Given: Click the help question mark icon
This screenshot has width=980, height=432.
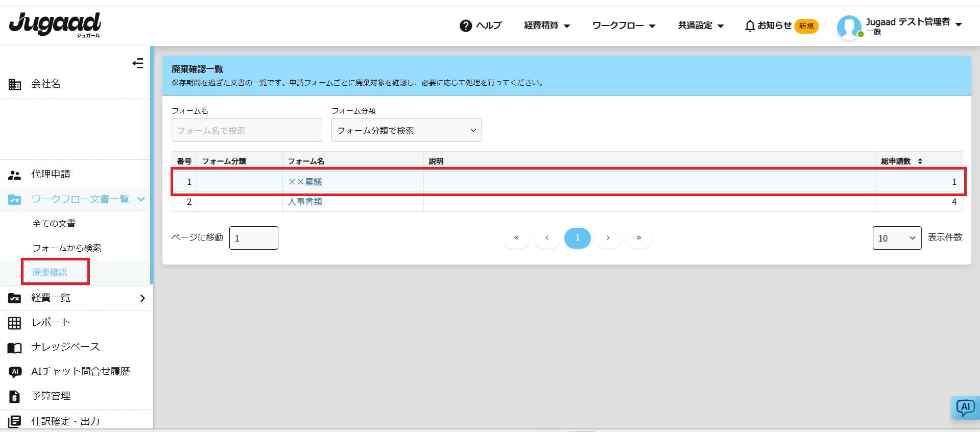Looking at the screenshot, I should point(465,26).
